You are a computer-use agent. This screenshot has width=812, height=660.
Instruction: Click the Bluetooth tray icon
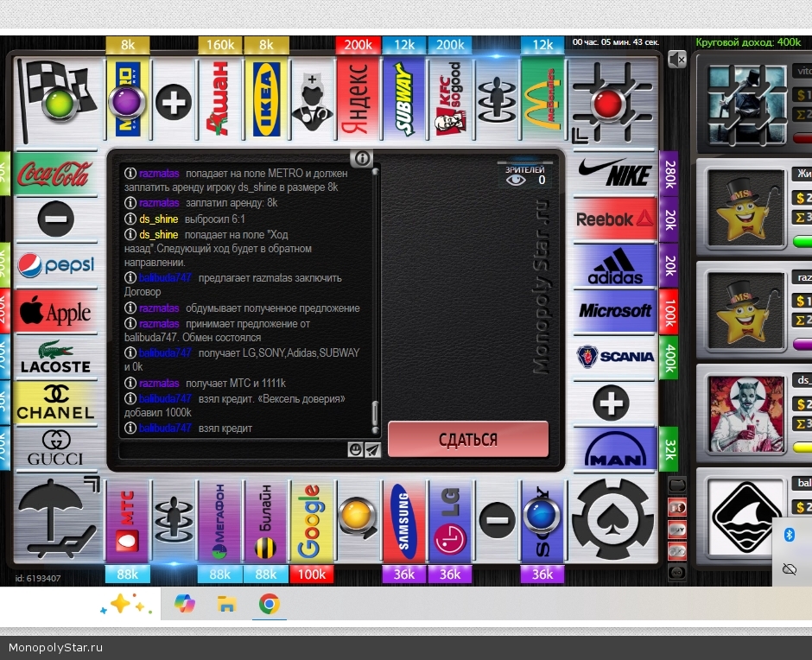coord(790,534)
